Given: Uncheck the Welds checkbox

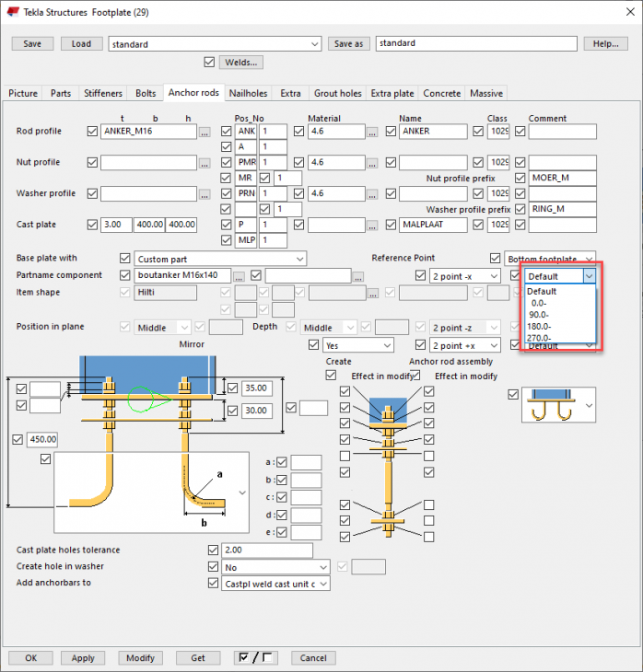Looking at the screenshot, I should point(209,63).
